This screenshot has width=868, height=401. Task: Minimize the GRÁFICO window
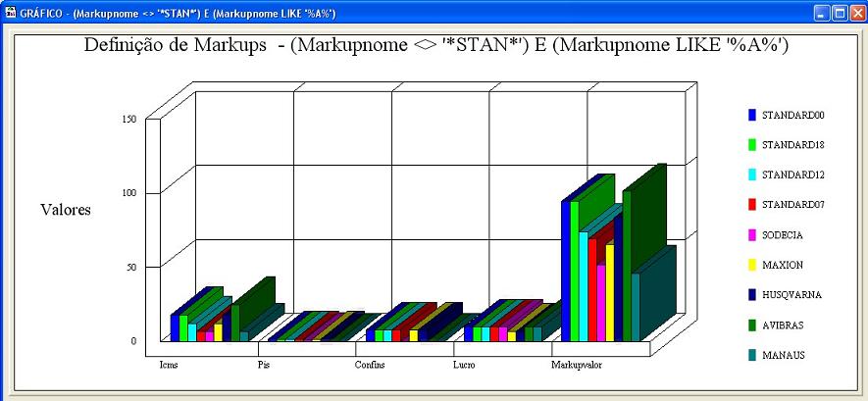coord(823,14)
